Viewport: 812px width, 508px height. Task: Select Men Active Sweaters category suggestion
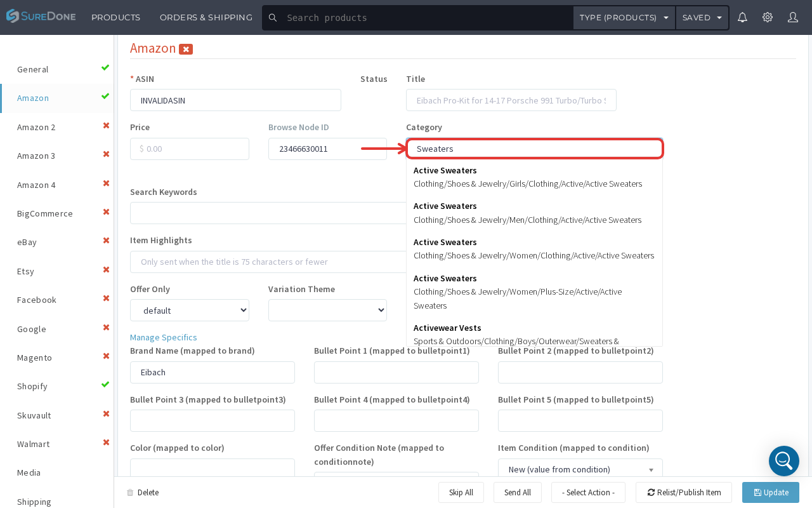[x=534, y=213]
